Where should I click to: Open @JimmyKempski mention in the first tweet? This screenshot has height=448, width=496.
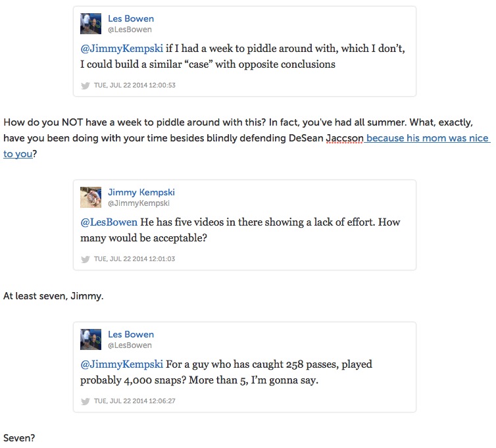tap(122, 49)
